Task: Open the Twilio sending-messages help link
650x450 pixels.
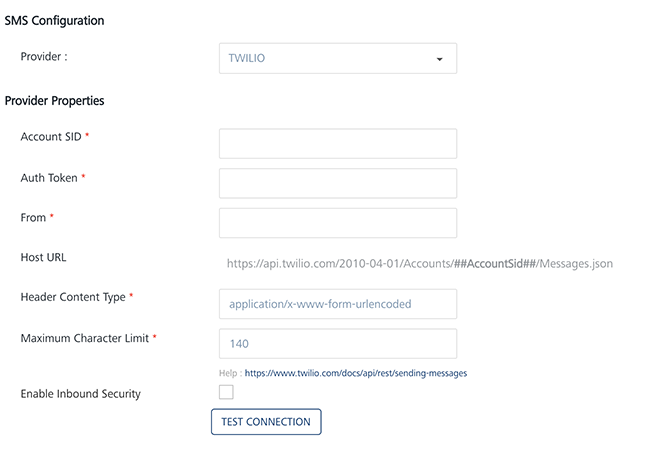Action: (x=355, y=373)
